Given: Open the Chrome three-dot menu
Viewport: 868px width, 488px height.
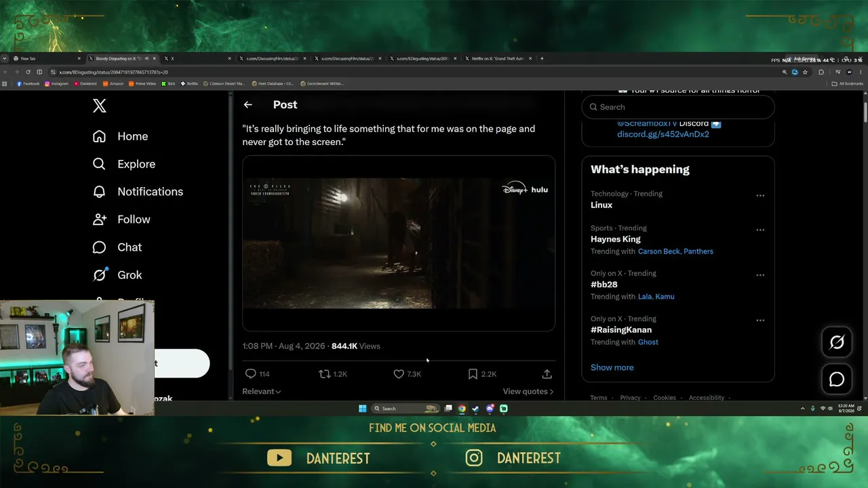Looking at the screenshot, I should click(x=861, y=72).
